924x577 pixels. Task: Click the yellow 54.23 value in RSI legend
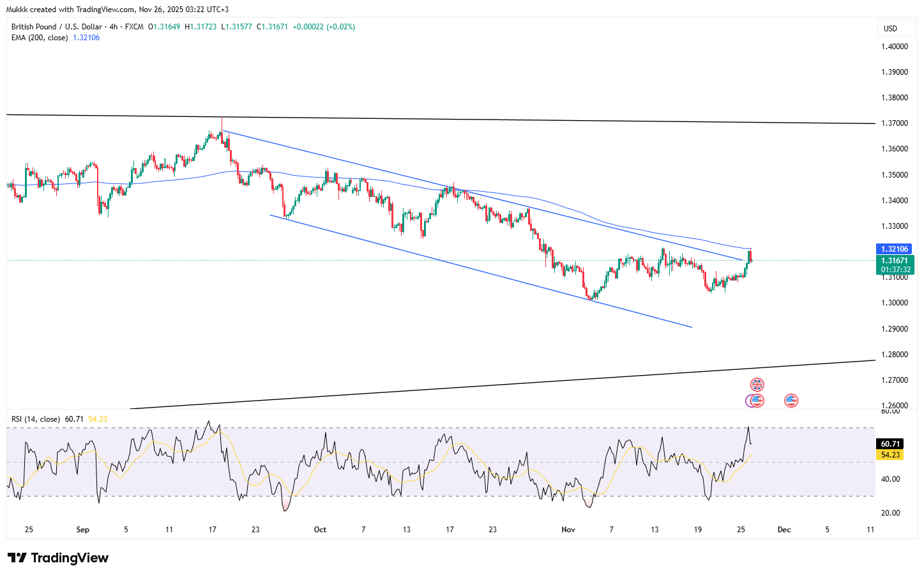pyautogui.click(x=98, y=419)
